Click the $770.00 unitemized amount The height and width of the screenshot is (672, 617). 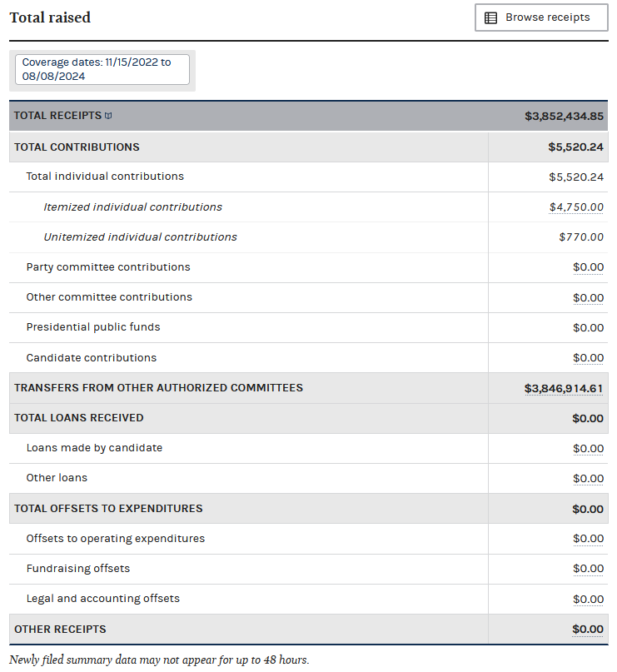click(581, 237)
